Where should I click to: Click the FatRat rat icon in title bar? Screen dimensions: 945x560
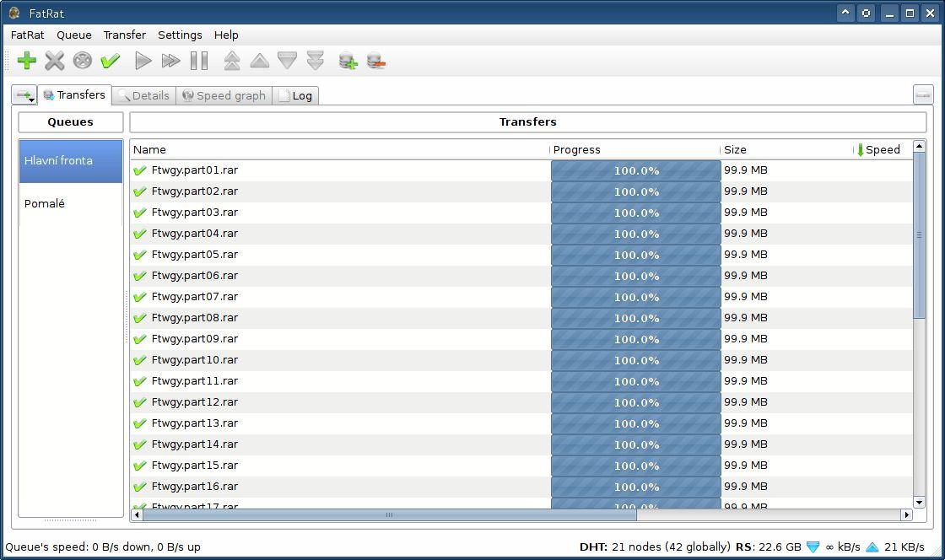13,13
